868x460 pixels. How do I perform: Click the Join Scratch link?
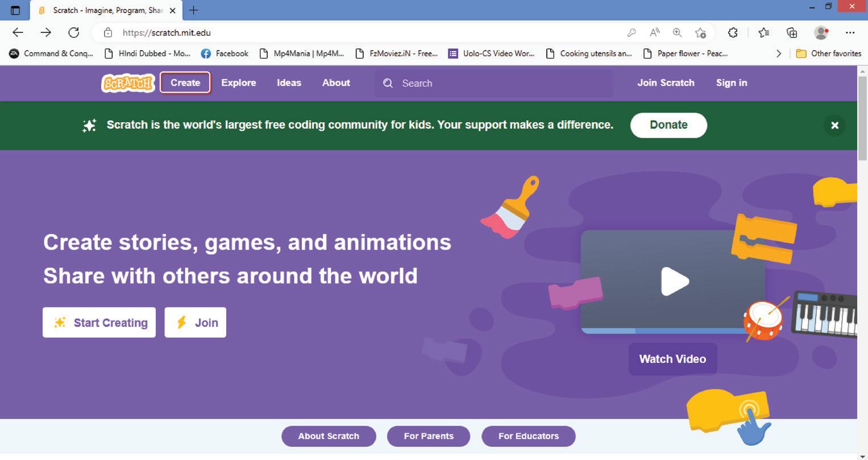point(666,82)
